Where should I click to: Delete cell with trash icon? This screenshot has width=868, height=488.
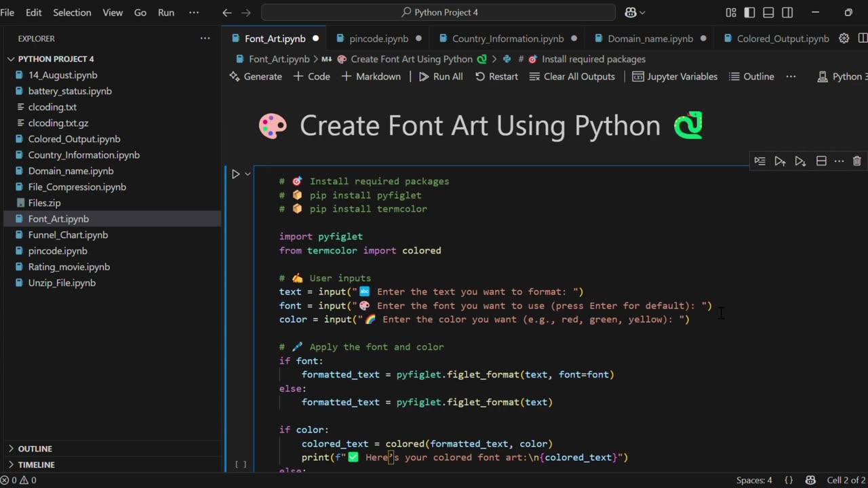click(x=857, y=161)
